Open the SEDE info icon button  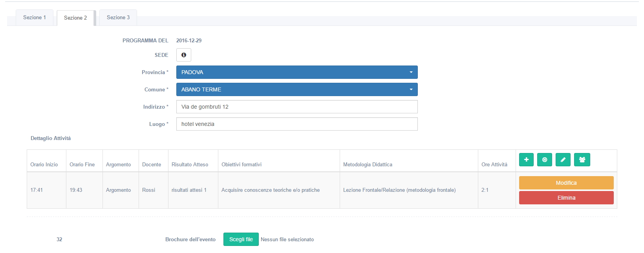(183, 55)
